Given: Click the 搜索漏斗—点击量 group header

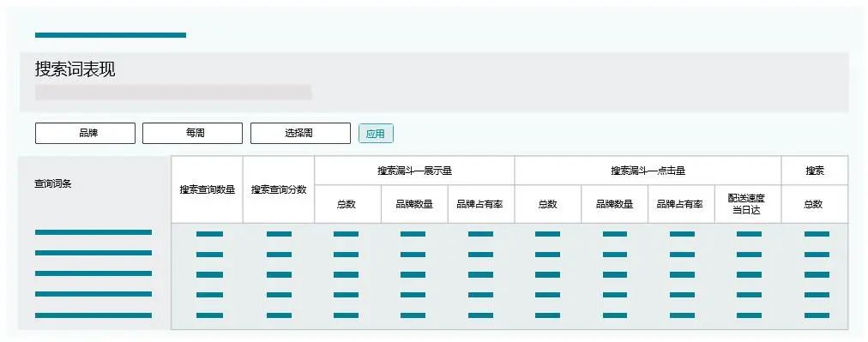Looking at the screenshot, I should [648, 171].
